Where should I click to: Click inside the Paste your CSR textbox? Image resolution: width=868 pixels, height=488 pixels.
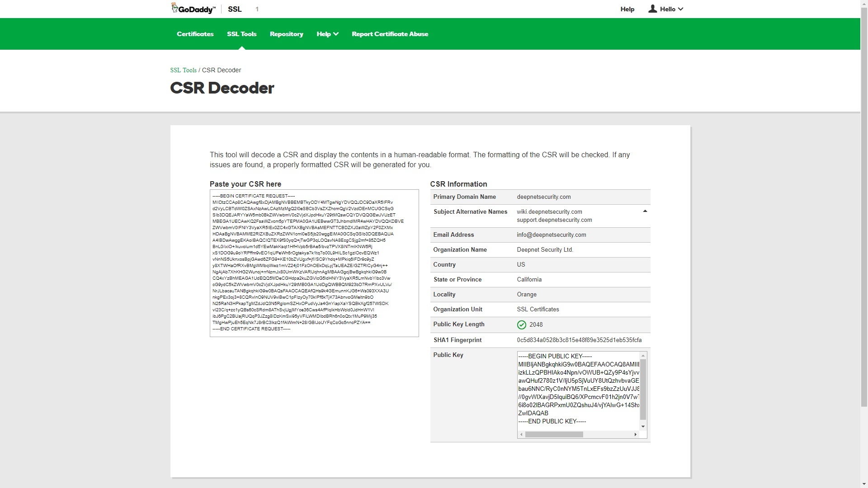point(314,263)
